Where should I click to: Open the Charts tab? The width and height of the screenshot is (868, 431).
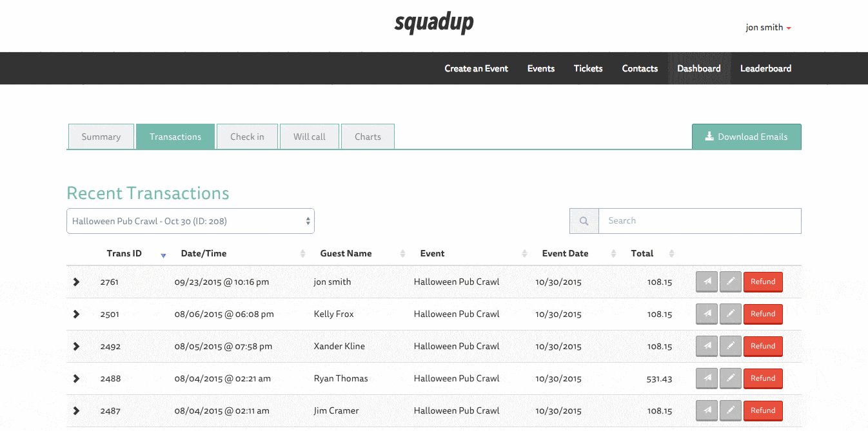368,137
